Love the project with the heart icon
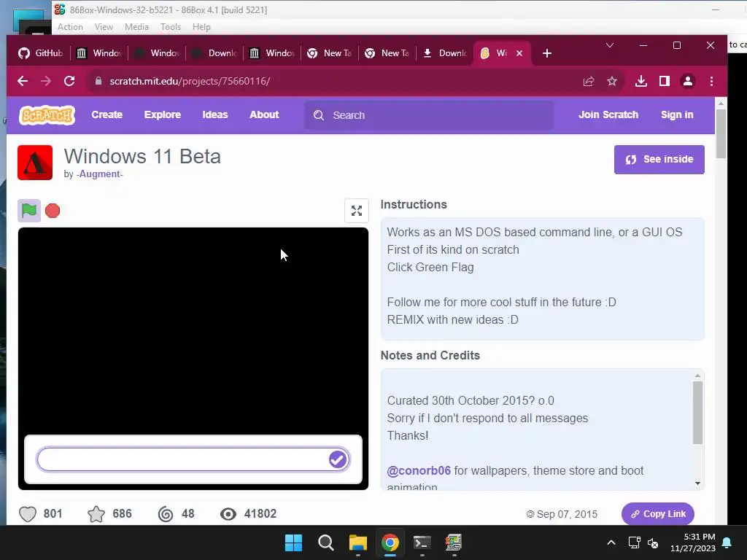Image resolution: width=747 pixels, height=560 pixels. (x=28, y=514)
